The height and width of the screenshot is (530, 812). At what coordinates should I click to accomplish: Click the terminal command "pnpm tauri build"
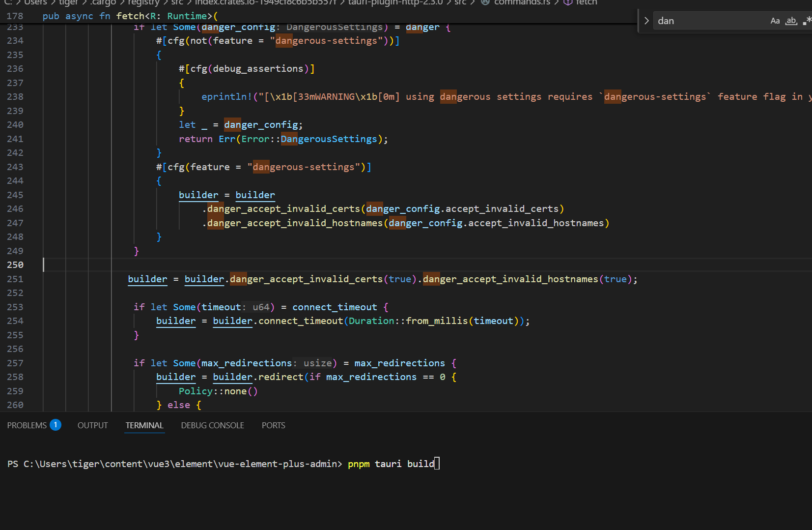[x=391, y=464]
